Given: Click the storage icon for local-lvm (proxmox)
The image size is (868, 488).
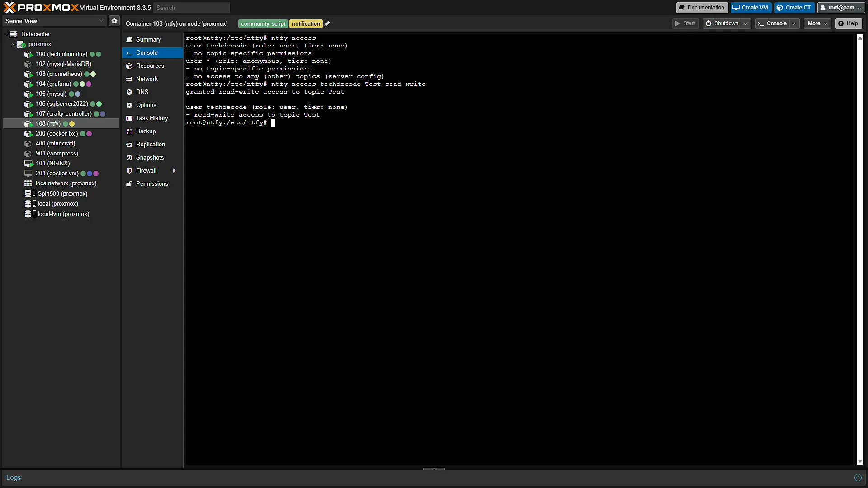Looking at the screenshot, I should tap(30, 214).
